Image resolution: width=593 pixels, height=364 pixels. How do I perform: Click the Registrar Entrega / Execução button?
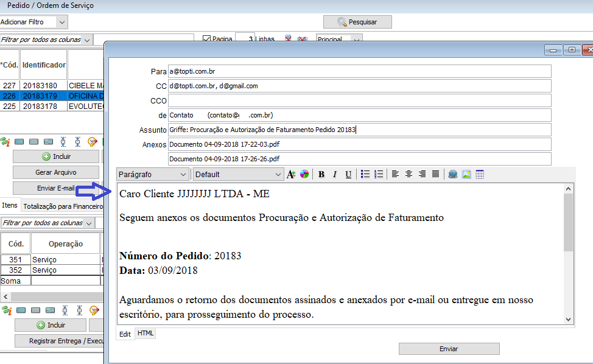pos(59,341)
